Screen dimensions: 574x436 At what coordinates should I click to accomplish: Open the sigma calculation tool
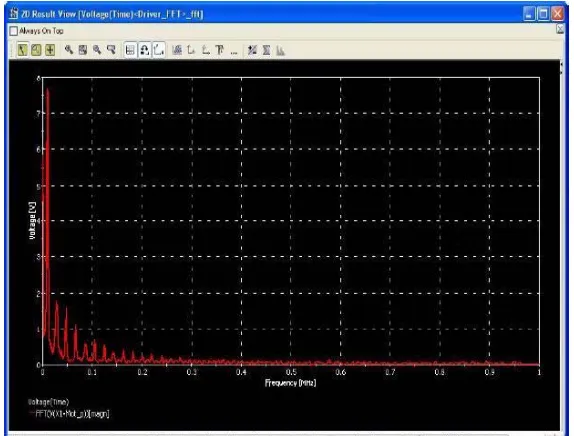click(x=266, y=50)
